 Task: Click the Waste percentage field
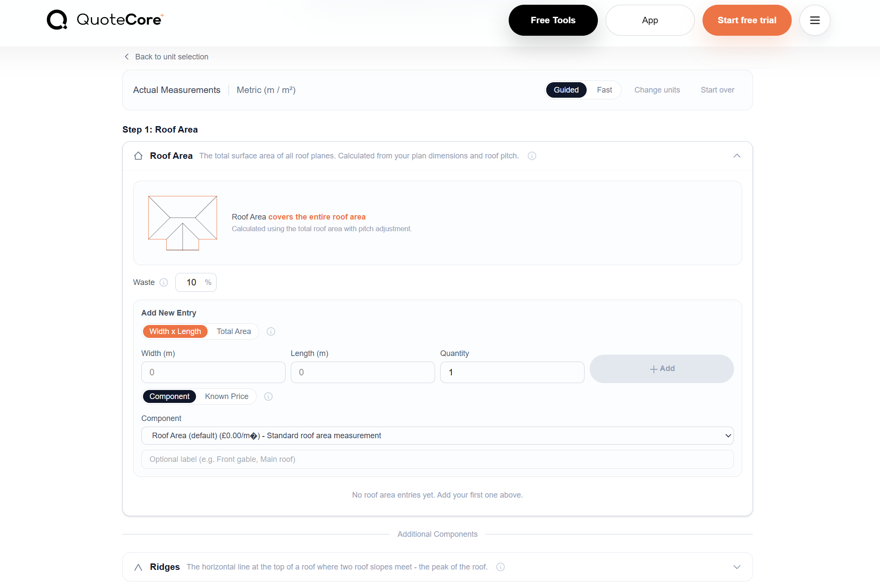click(x=196, y=282)
